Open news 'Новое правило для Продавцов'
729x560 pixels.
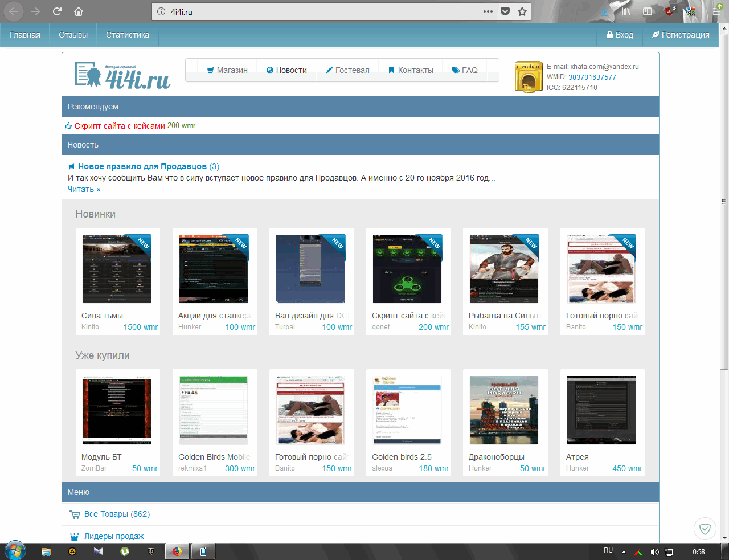click(x=142, y=166)
